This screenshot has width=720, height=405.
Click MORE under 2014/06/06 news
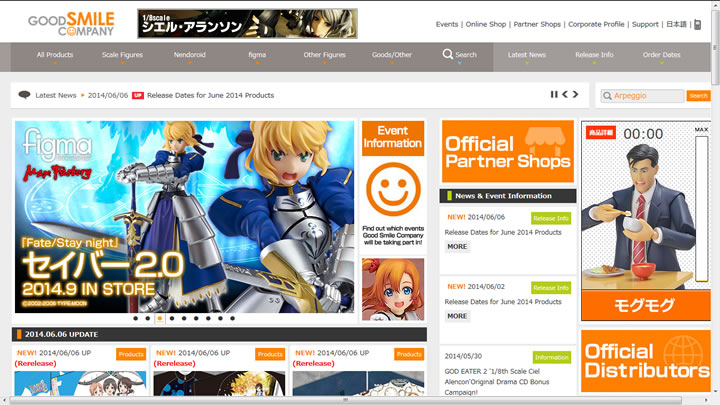(x=457, y=247)
